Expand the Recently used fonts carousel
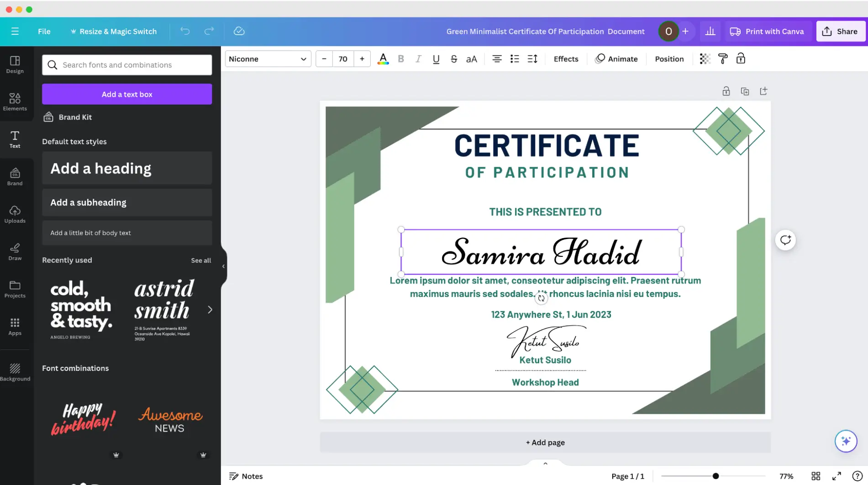 tap(210, 309)
